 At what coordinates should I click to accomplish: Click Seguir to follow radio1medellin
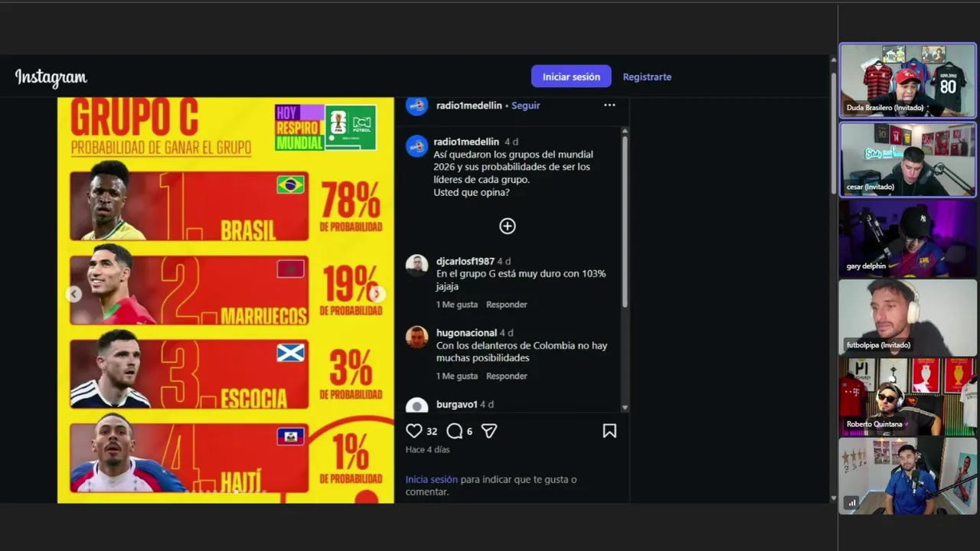(x=525, y=106)
